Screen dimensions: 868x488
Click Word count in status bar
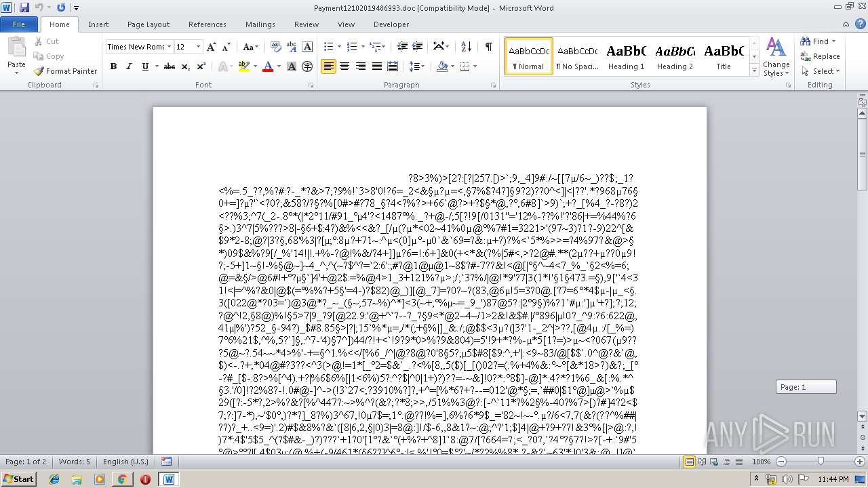point(74,462)
